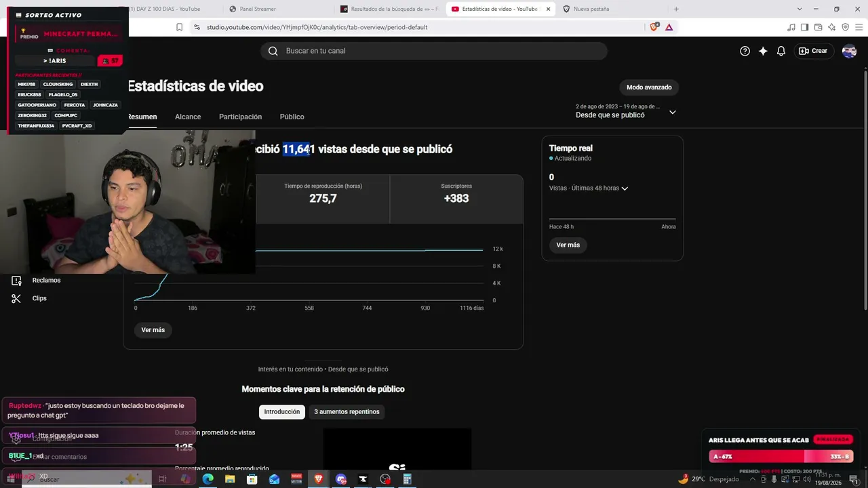The width and height of the screenshot is (868, 488).
Task: Open a new browser tab
Action: (676, 9)
